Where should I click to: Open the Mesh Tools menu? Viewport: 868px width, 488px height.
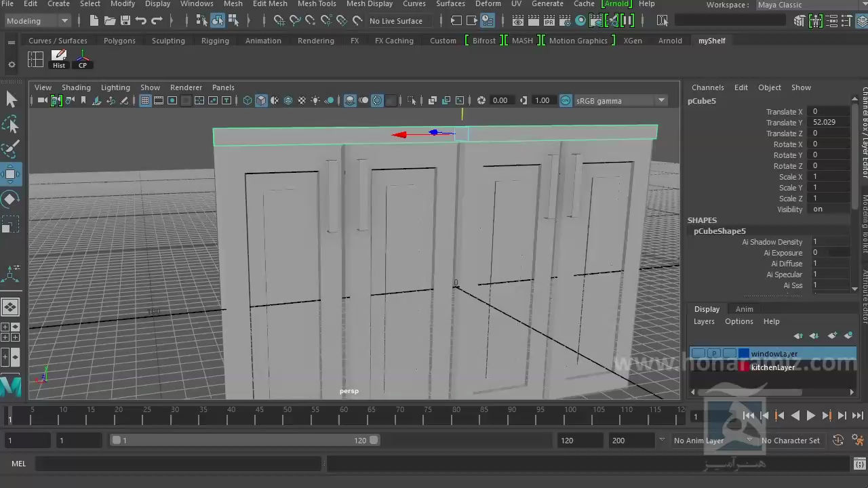coord(317,4)
